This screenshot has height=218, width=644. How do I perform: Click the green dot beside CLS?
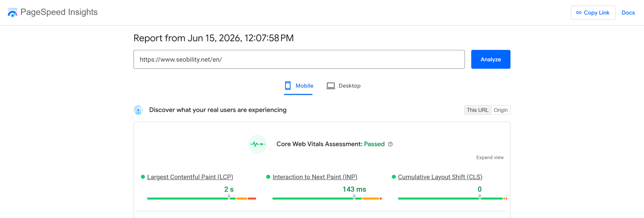click(394, 177)
